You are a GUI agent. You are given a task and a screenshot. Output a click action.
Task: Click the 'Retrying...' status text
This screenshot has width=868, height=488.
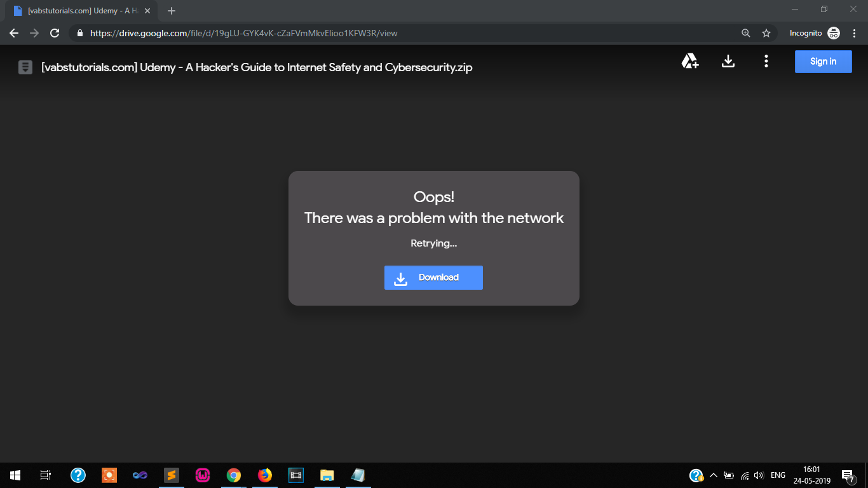pos(434,243)
